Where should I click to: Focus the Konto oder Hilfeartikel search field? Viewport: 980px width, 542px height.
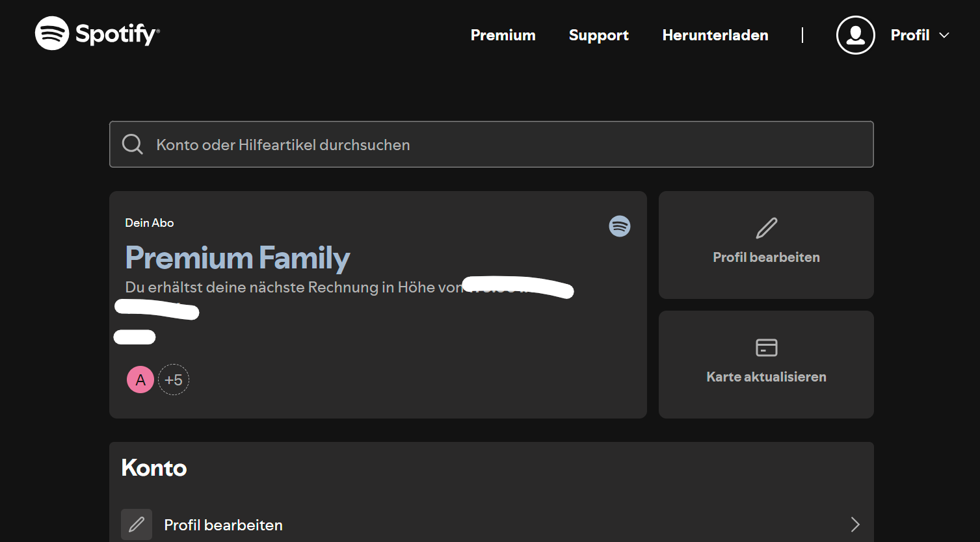[x=491, y=144]
